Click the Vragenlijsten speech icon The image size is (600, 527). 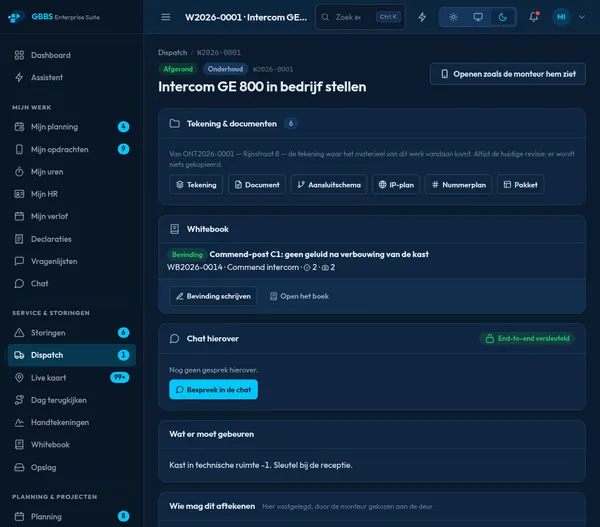coord(19,261)
